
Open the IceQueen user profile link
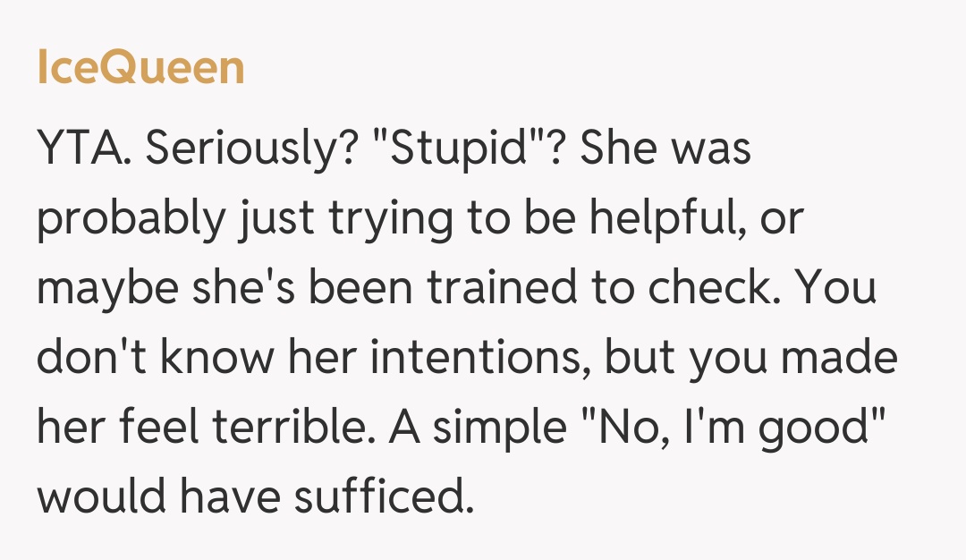(140, 68)
